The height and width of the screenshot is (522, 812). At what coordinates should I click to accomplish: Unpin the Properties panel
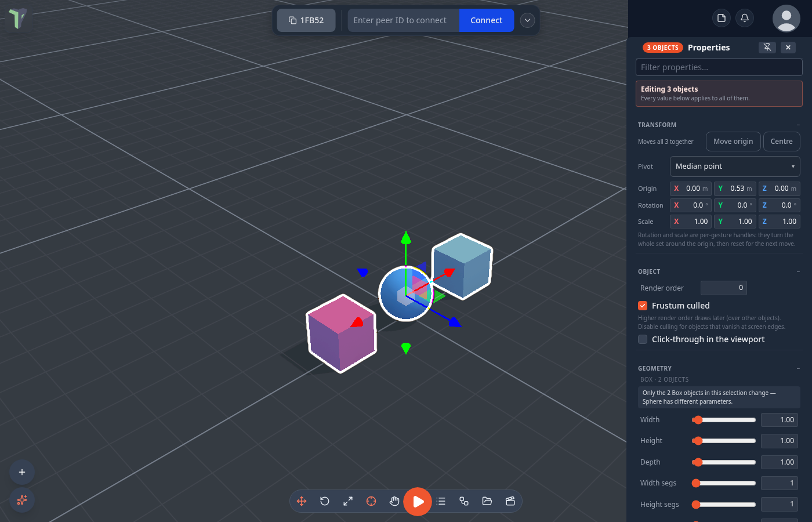(x=767, y=48)
